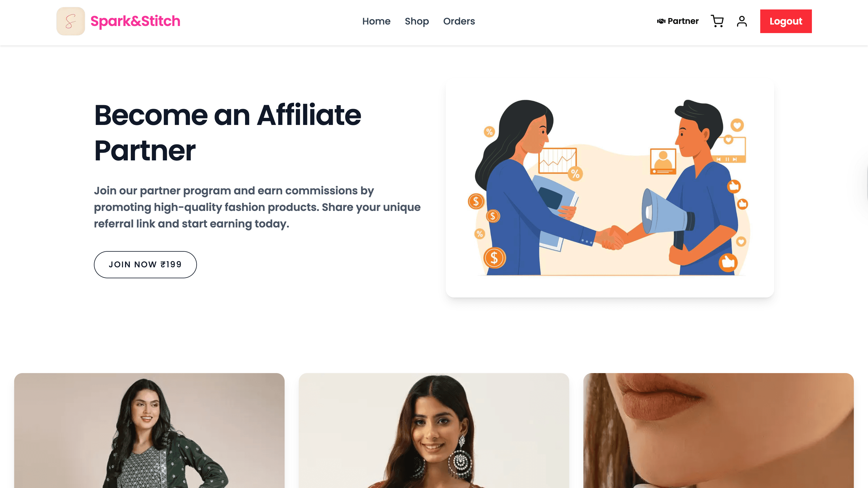
Task: Open the green kurta product image
Action: click(x=149, y=430)
